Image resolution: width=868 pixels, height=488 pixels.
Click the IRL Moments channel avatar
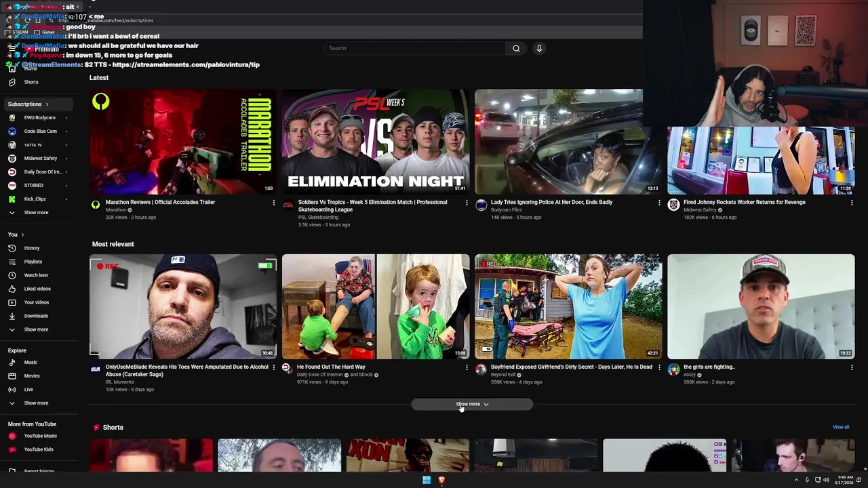(x=96, y=369)
